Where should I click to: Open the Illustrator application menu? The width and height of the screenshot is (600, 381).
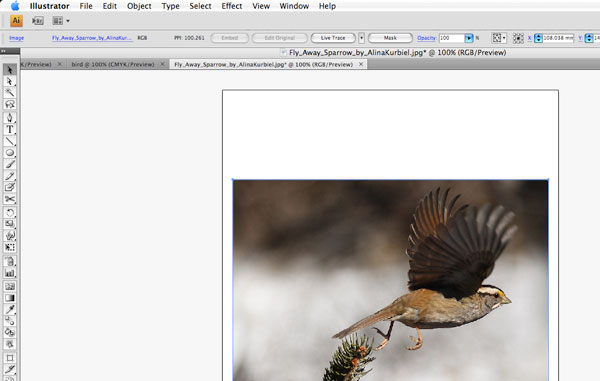(49, 6)
